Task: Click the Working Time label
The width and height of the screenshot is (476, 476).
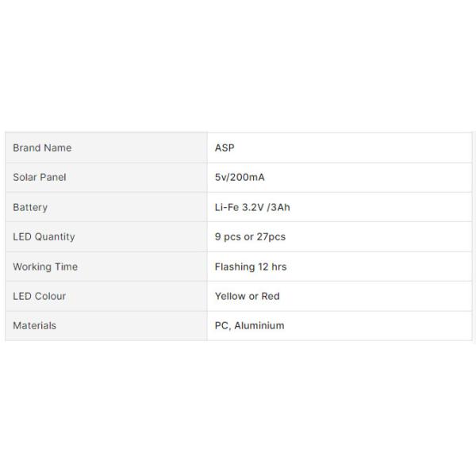Action: point(45,267)
